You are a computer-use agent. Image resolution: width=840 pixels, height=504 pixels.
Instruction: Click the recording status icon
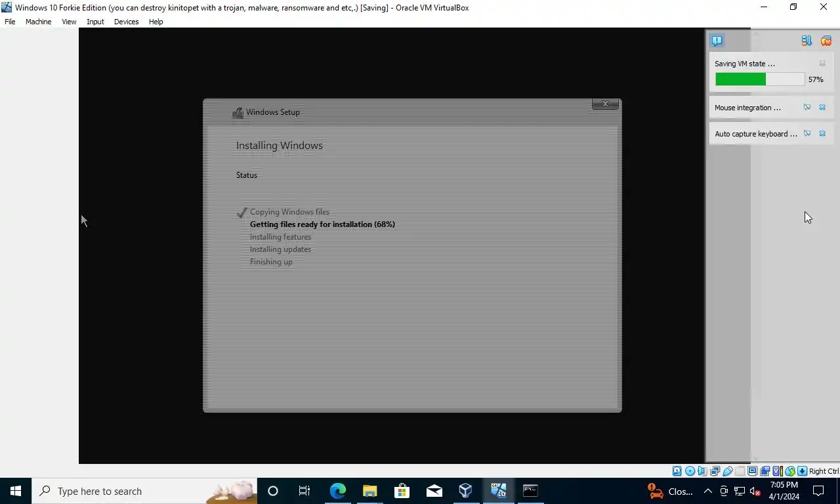(765, 471)
